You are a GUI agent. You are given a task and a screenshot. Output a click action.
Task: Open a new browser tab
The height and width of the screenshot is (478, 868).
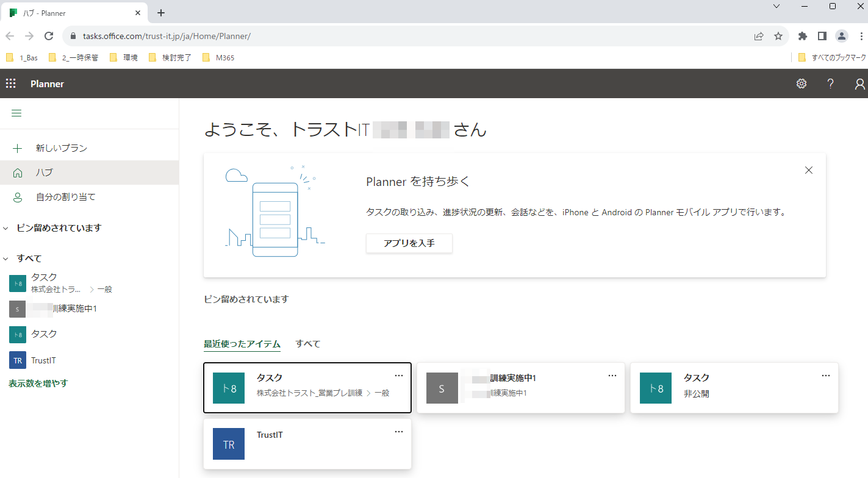pyautogui.click(x=161, y=13)
